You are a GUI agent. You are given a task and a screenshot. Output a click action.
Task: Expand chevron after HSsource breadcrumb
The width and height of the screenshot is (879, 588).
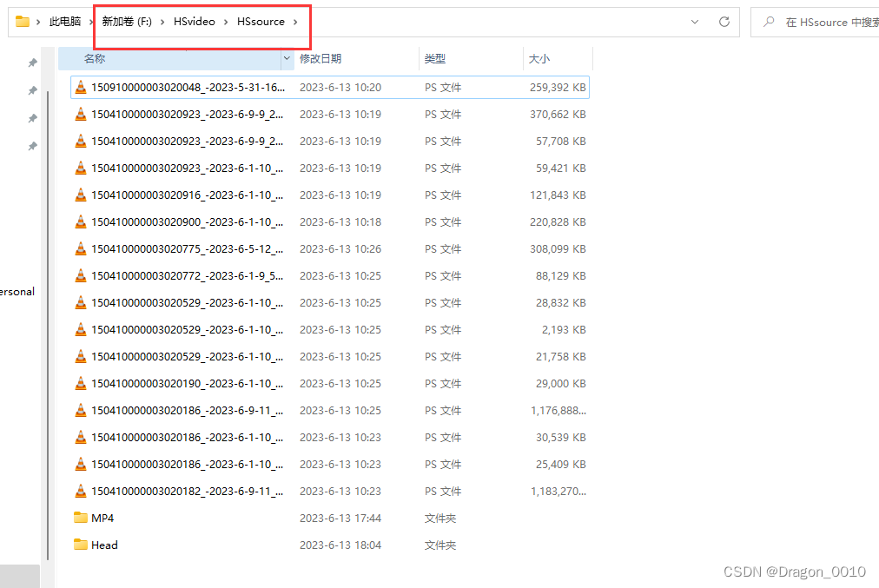coord(295,22)
